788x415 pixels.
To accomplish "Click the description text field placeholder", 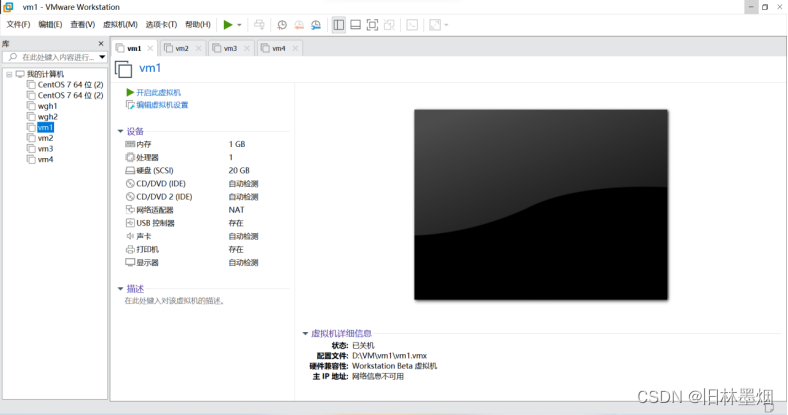I will coord(175,301).
